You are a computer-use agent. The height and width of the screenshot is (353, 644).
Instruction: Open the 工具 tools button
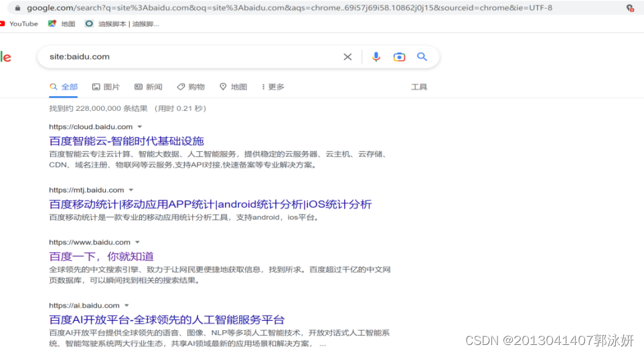419,87
